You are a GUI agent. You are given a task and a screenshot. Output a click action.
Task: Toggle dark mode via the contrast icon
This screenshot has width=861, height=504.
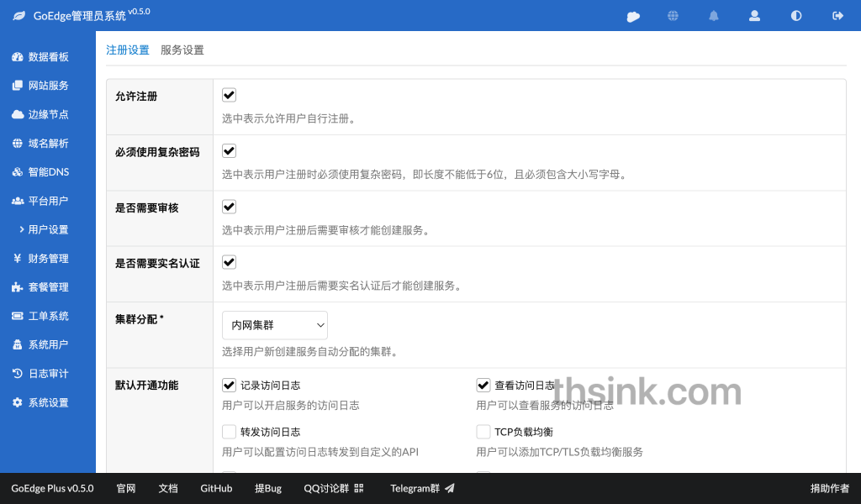[795, 15]
